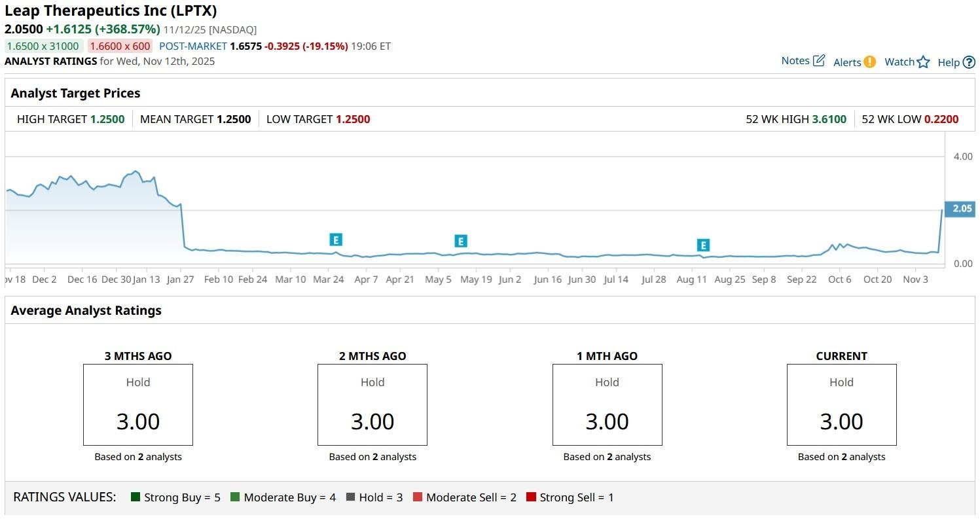980x519 pixels.
Task: Click the dark red Strong Sell swatch
Action: (x=531, y=497)
